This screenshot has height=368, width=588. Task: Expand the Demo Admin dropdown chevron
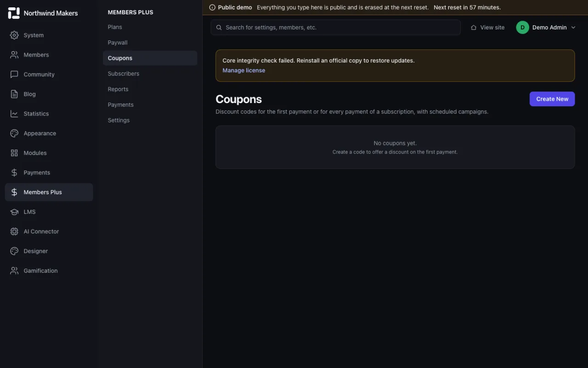[x=573, y=28]
